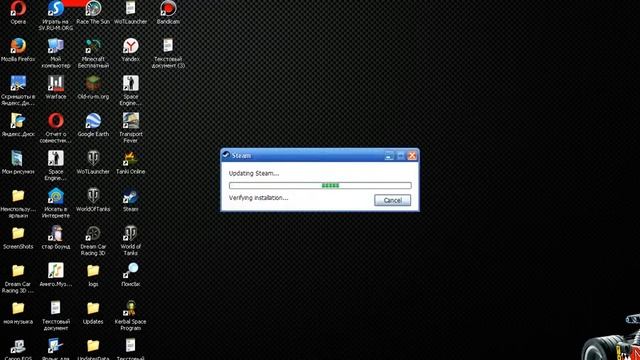Click the 'Verifying installation...' text
The width and height of the screenshot is (640, 360).
[x=258, y=198]
